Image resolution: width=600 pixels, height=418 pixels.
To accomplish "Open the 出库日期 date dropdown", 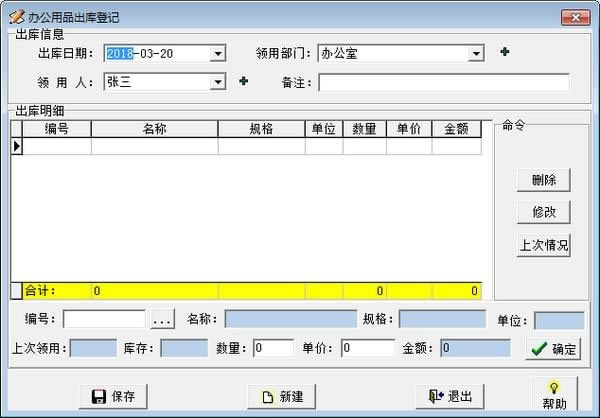I will point(218,53).
